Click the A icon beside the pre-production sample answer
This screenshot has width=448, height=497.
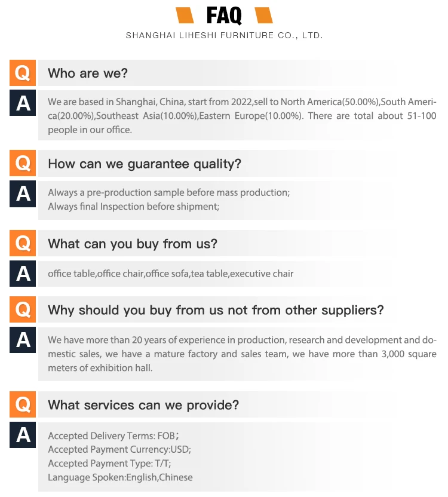click(23, 194)
